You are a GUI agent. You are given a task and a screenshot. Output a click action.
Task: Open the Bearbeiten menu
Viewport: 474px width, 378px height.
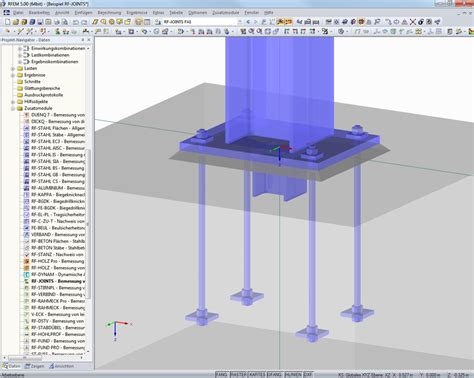pyautogui.click(x=39, y=13)
